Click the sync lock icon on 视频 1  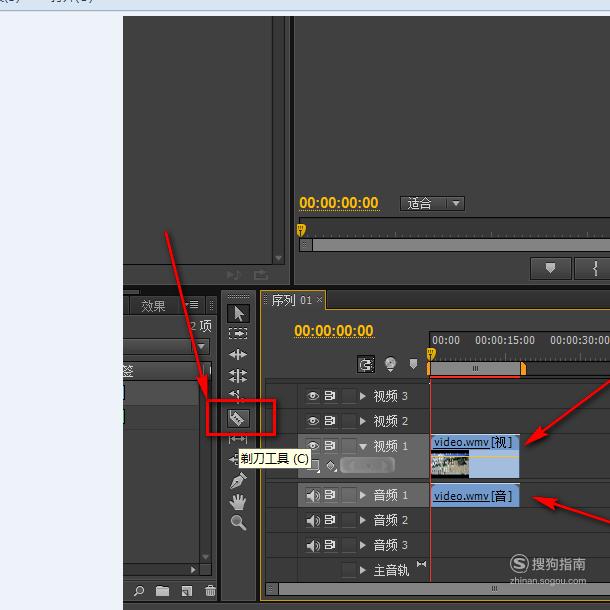[330, 446]
